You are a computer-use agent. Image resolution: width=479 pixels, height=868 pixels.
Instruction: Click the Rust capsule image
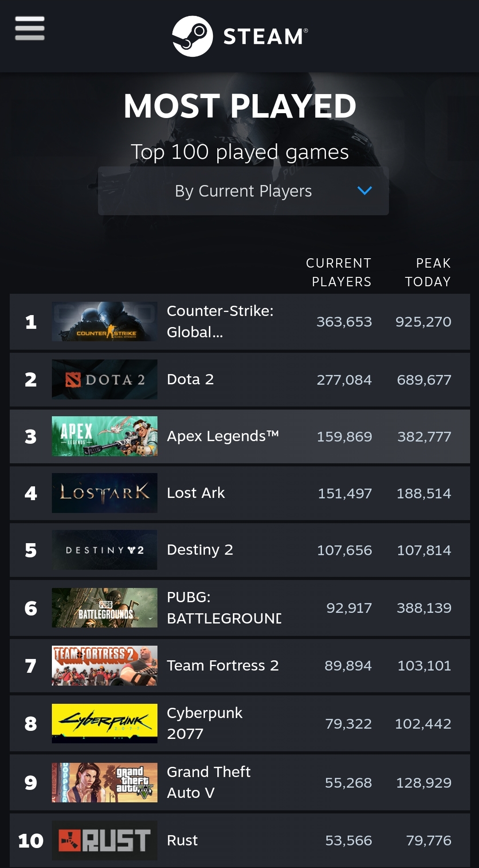[x=105, y=840]
